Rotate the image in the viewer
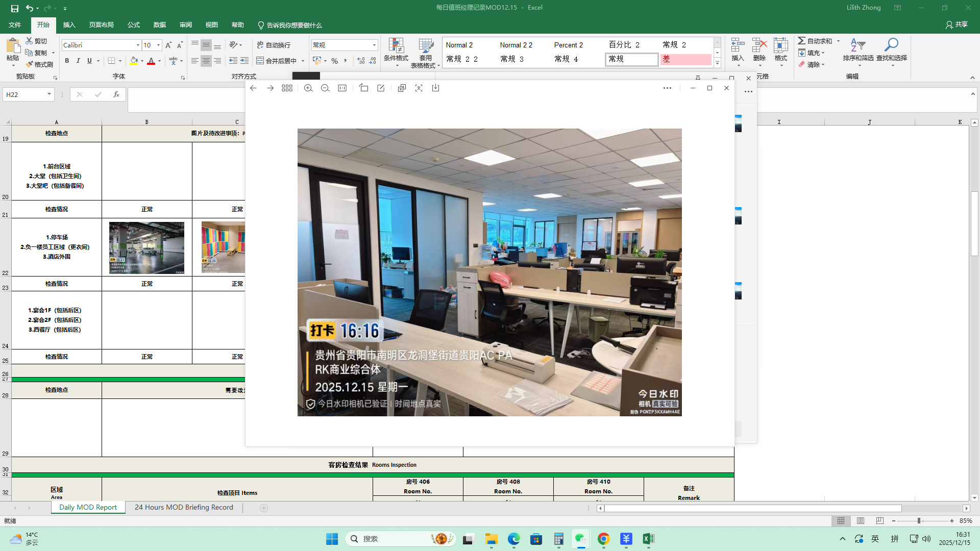The height and width of the screenshot is (551, 980). pyautogui.click(x=363, y=88)
